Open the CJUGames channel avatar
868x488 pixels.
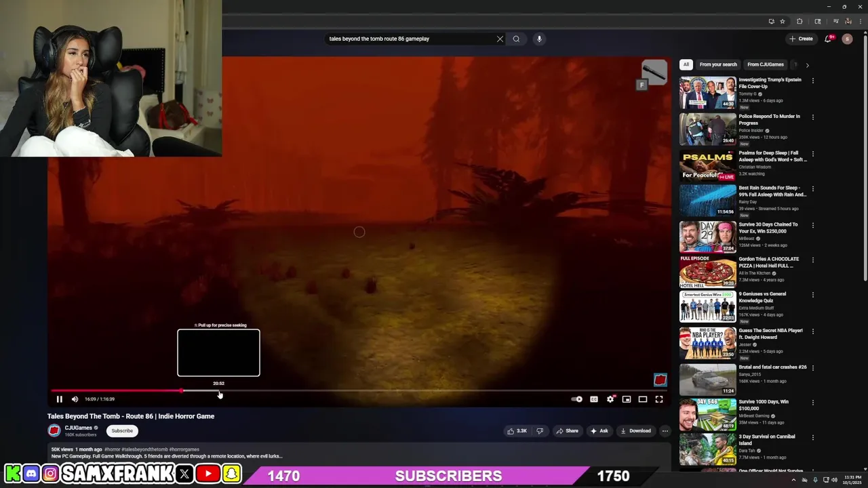(x=54, y=430)
